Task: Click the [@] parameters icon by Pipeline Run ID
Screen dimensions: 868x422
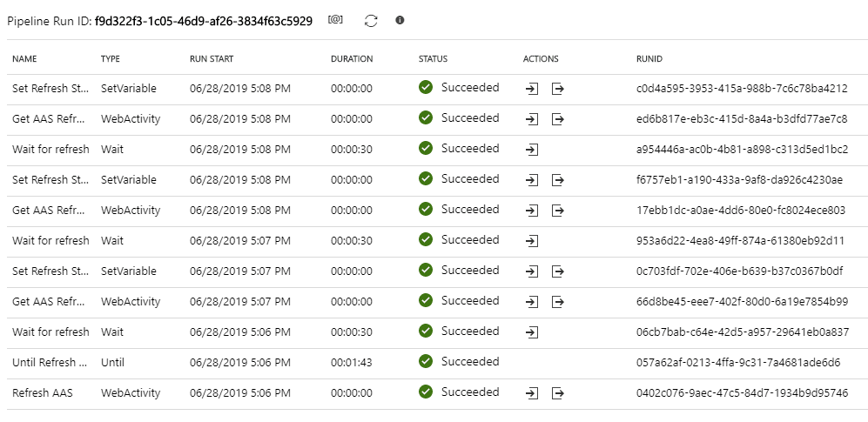Action: pyautogui.click(x=335, y=20)
